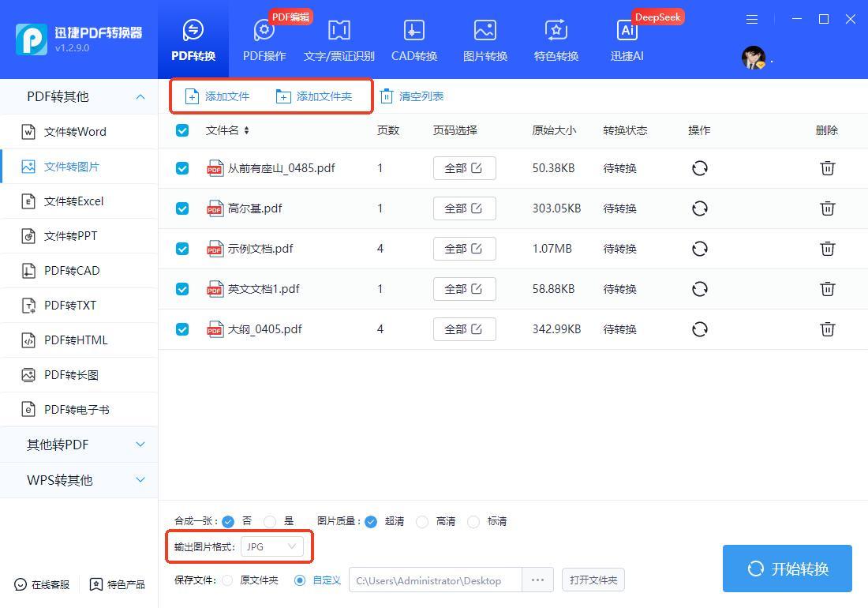Click the user avatar profile picture

point(754,58)
